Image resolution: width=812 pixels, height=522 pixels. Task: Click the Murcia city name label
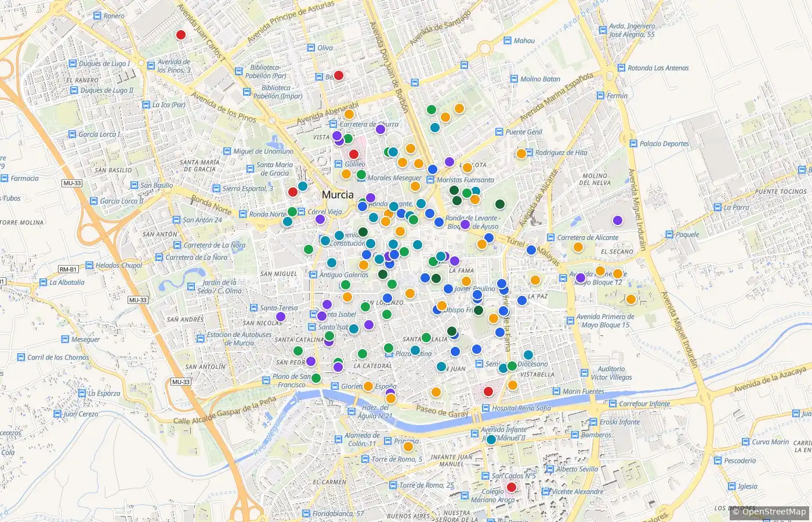(338, 195)
